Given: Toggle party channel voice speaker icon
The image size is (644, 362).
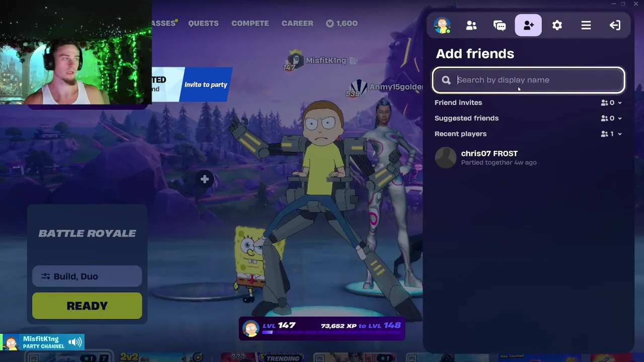Looking at the screenshot, I should pyautogui.click(x=75, y=342).
